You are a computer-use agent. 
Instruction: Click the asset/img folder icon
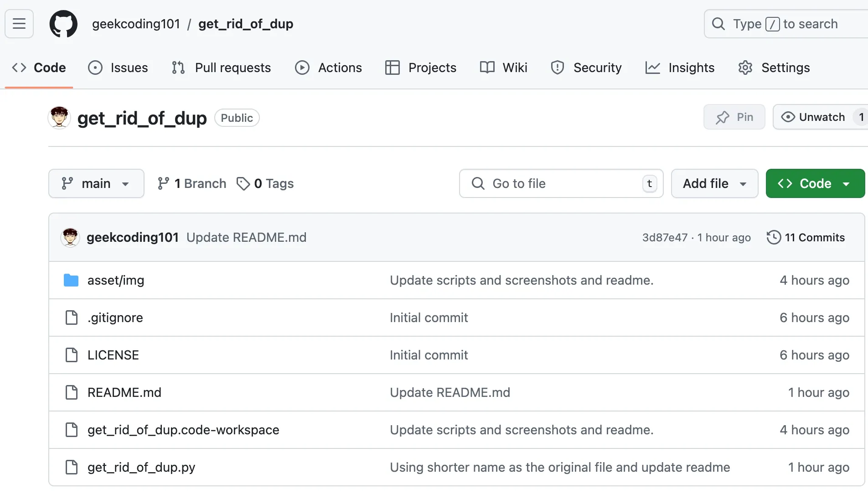click(x=71, y=280)
